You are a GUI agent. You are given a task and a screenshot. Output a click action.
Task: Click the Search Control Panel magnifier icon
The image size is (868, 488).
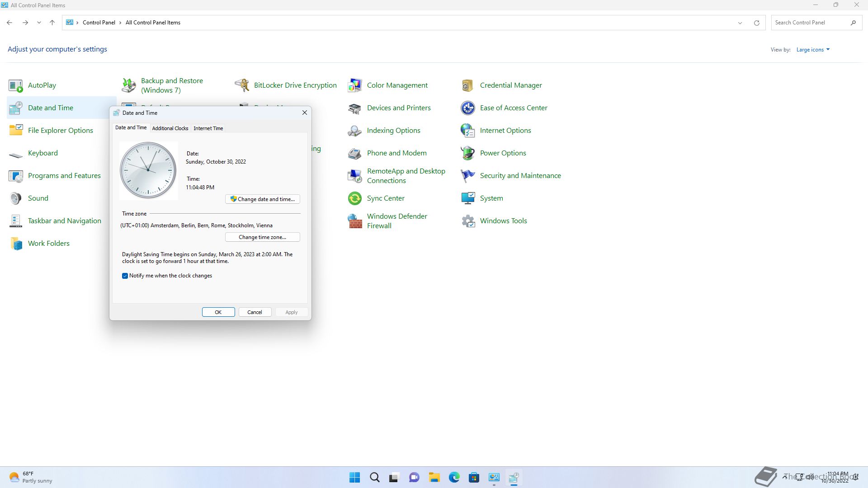click(853, 23)
